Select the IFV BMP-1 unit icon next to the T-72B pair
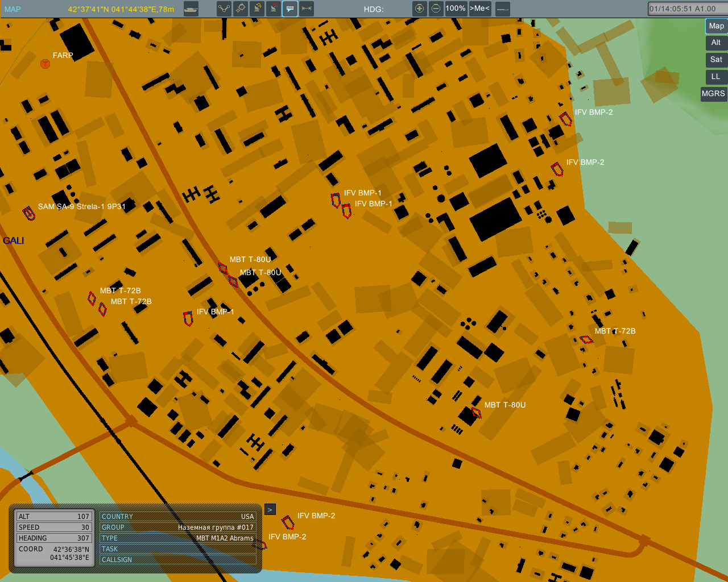Image resolution: width=728 pixels, height=582 pixels. point(188,318)
